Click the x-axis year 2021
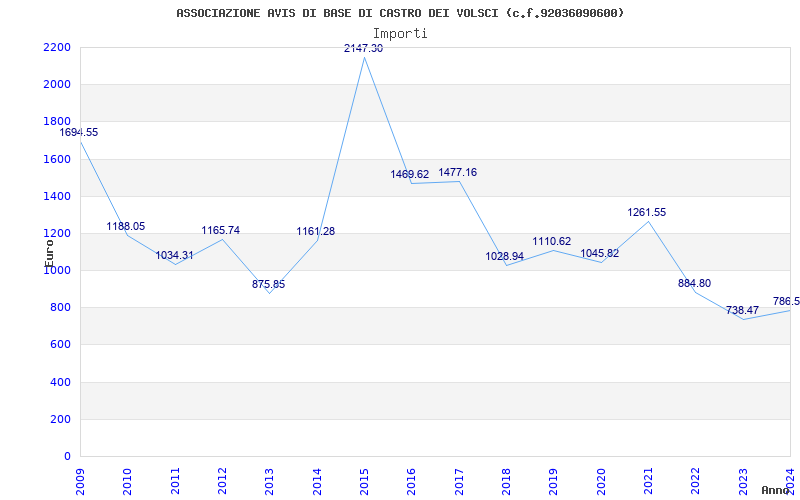 coord(648,481)
